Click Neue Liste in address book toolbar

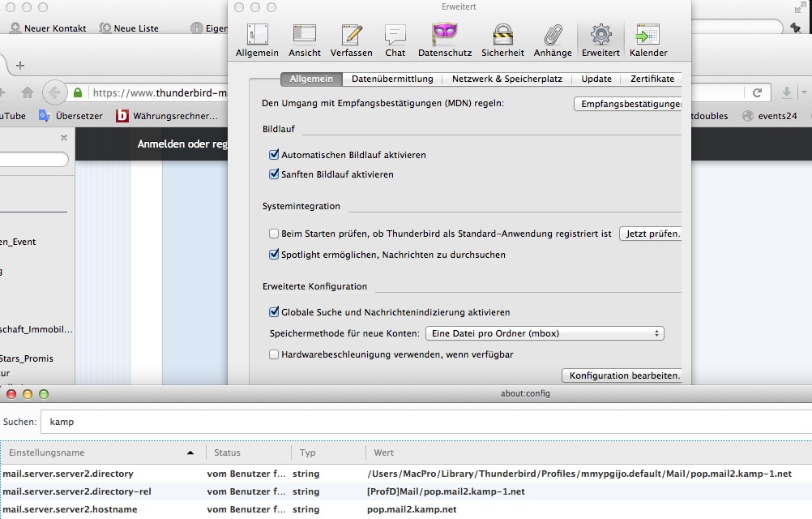click(129, 28)
